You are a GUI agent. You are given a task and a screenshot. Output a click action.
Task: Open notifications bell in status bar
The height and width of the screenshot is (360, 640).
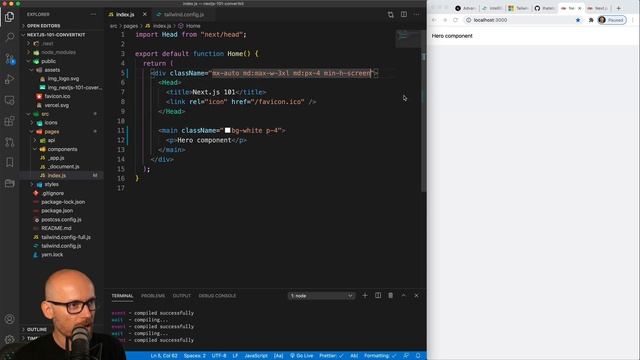tap(418, 356)
